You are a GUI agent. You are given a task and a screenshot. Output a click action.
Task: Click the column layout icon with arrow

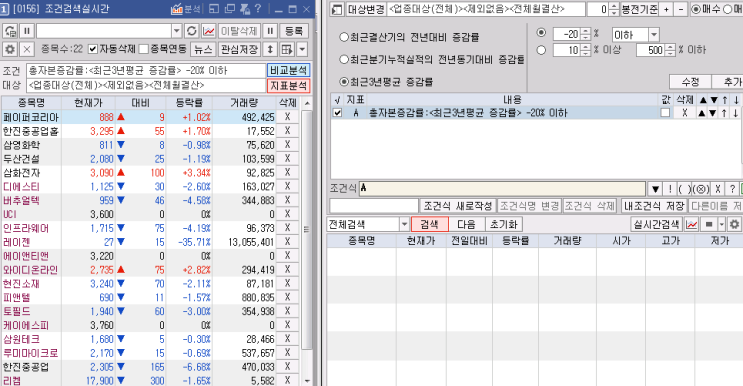click(x=287, y=49)
